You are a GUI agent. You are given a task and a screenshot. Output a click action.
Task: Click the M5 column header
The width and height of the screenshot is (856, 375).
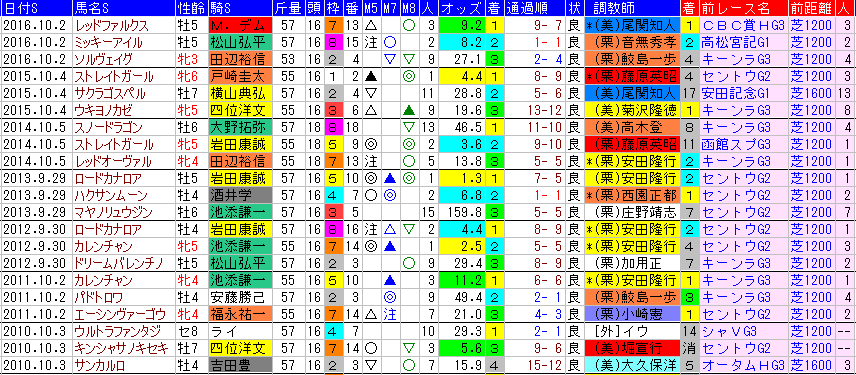(371, 9)
